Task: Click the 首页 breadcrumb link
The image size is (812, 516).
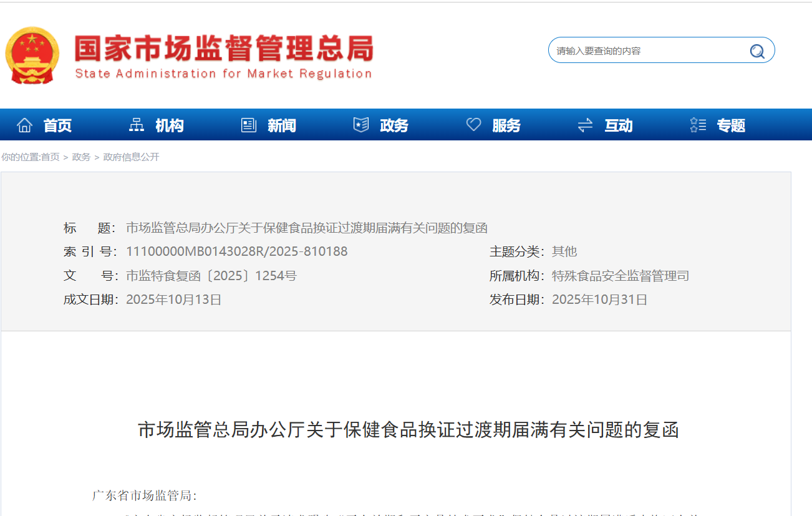Action: coord(52,157)
